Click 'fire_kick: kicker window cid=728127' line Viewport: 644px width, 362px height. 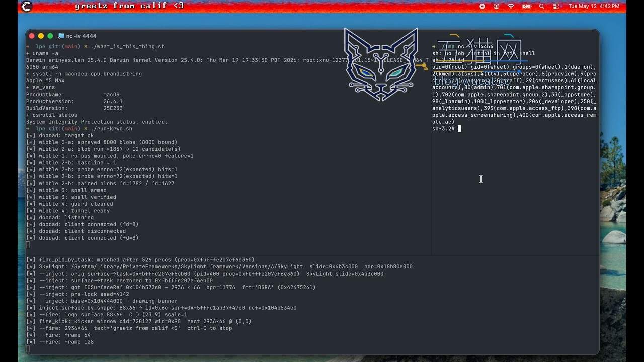click(139, 321)
